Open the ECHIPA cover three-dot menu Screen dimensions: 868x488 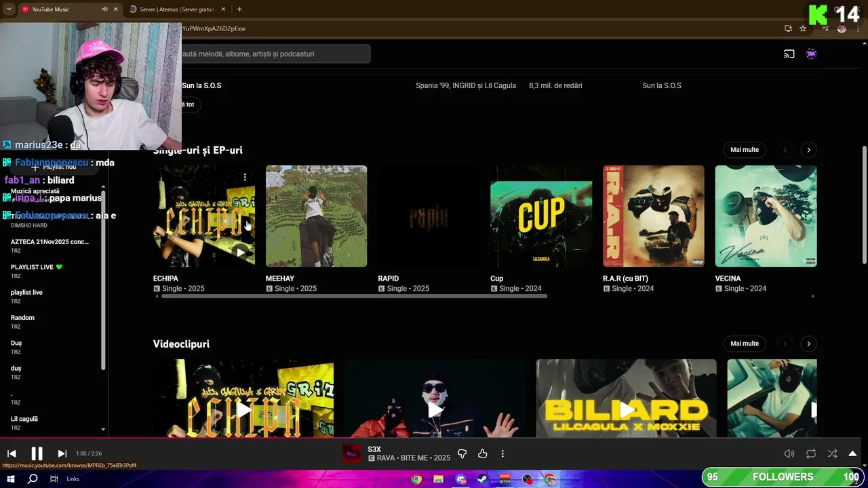tap(245, 178)
